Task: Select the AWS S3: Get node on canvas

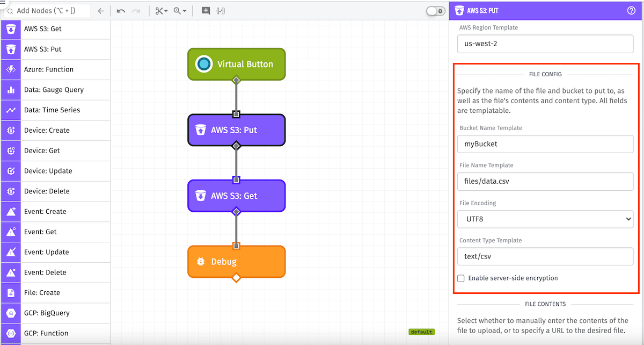Action: (236, 196)
